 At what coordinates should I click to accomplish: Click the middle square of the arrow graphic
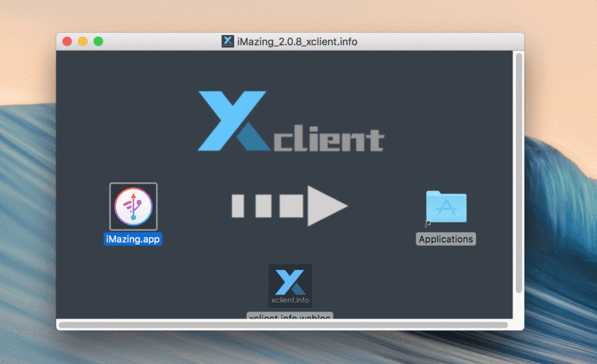pyautogui.click(x=263, y=206)
